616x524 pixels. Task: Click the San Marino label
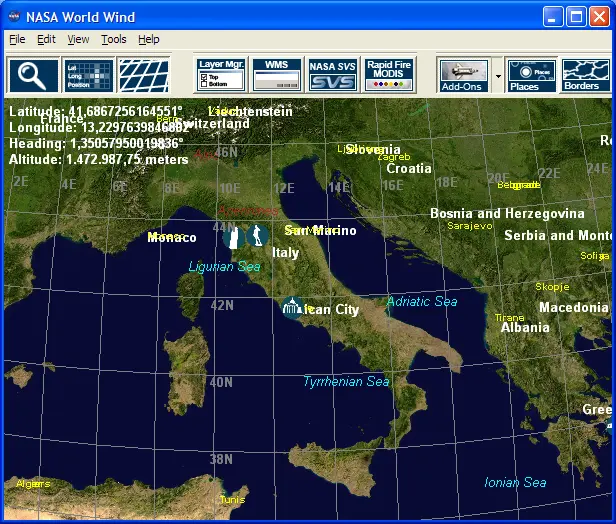click(x=321, y=231)
